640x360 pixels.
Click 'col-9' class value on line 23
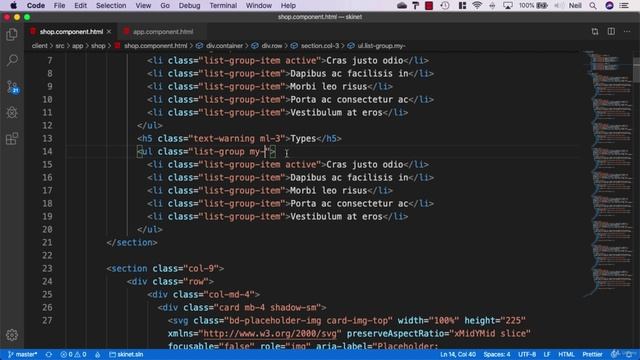point(200,269)
